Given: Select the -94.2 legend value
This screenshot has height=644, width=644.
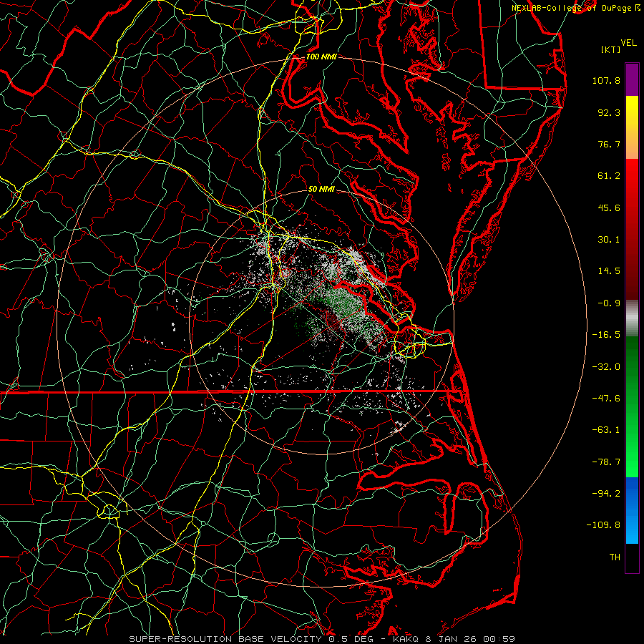Looking at the screenshot, I should (606, 494).
